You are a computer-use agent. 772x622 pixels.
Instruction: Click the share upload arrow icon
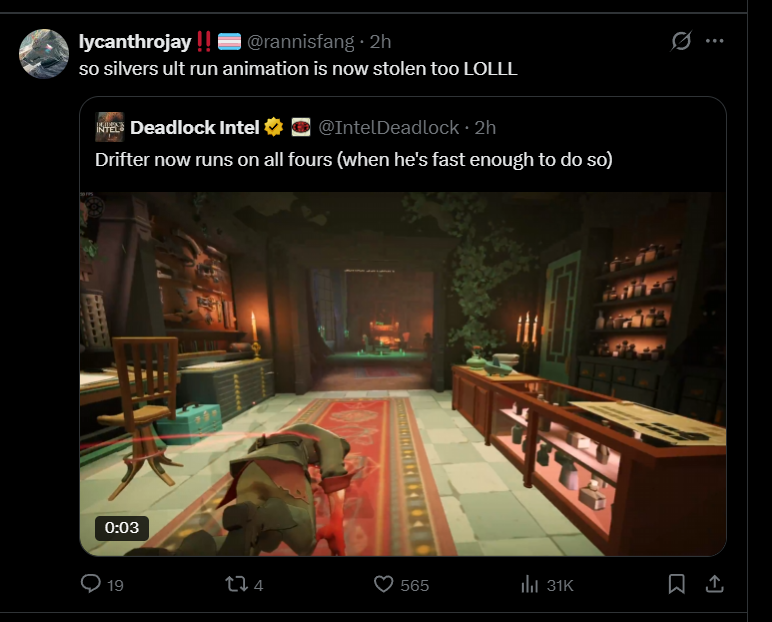pos(714,584)
